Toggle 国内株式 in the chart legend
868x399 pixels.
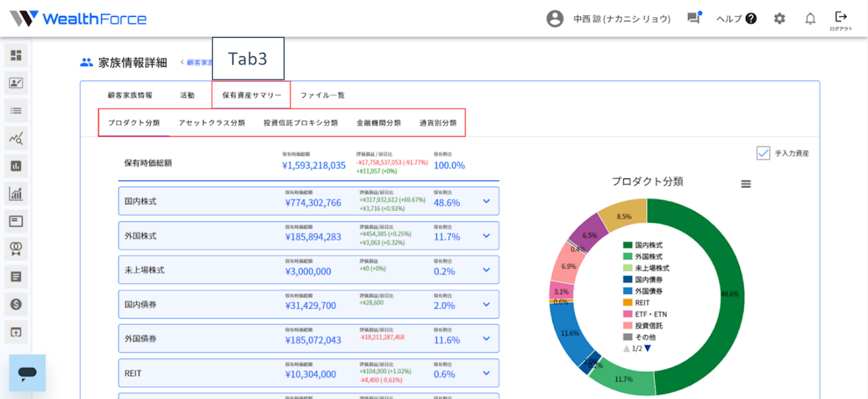click(643, 245)
